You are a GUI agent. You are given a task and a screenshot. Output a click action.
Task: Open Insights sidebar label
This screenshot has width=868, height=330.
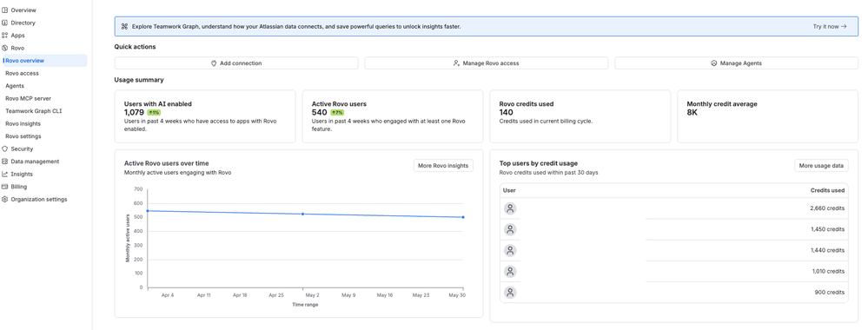[x=22, y=174]
